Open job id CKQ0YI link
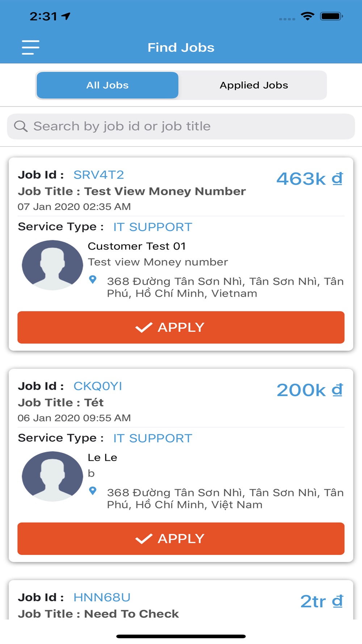This screenshot has height=644, width=362. click(98, 386)
